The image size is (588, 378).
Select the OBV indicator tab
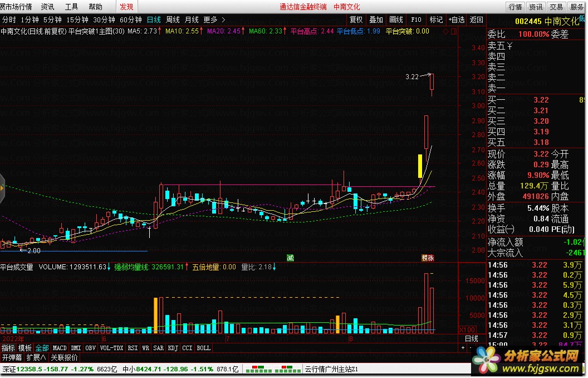tap(90, 348)
